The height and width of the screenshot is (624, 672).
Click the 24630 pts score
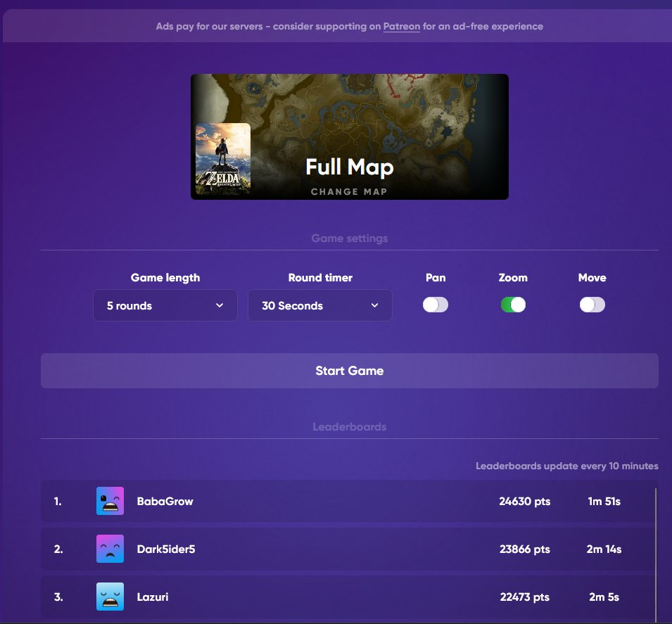[x=524, y=501]
